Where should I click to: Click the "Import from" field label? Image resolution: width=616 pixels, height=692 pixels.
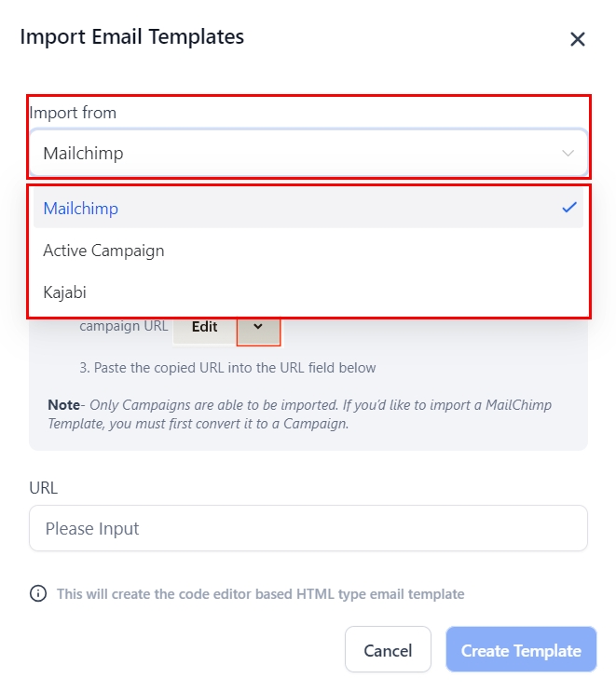tap(73, 113)
